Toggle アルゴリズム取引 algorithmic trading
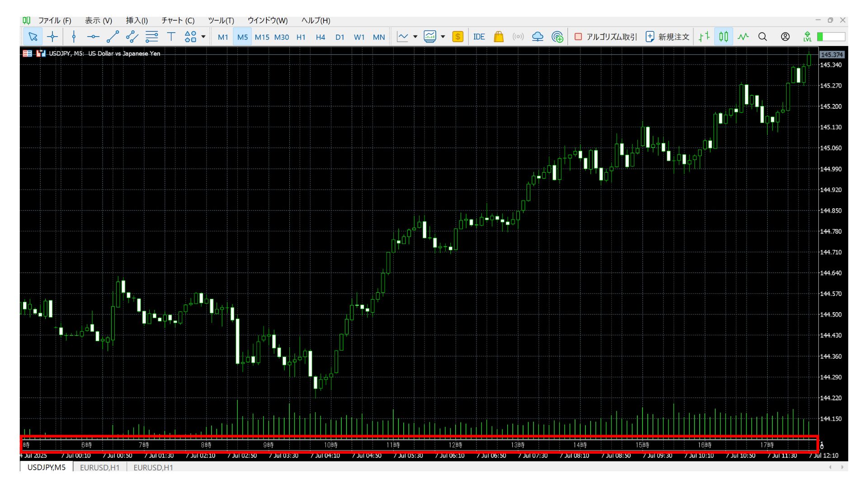The width and height of the screenshot is (868, 488). [x=605, y=37]
